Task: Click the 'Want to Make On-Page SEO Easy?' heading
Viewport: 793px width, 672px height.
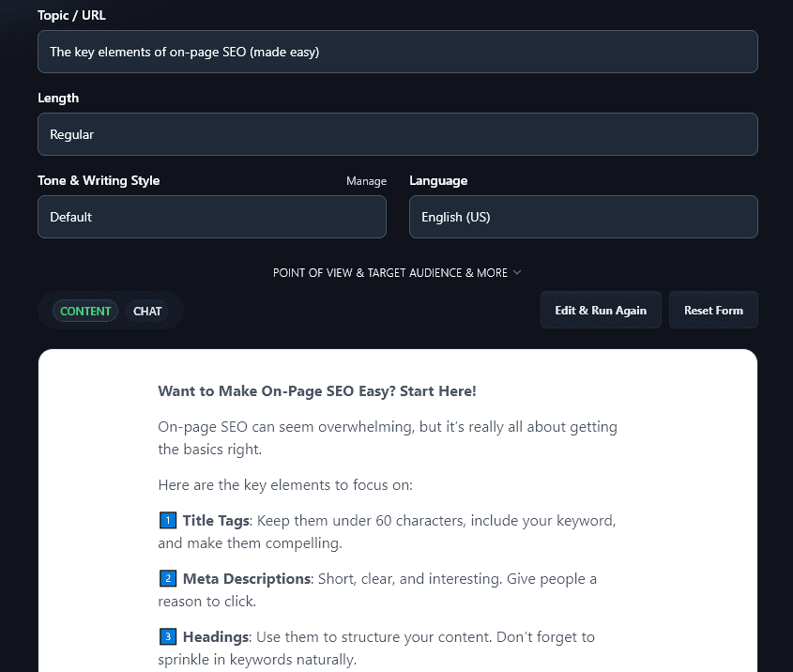Action: (317, 391)
